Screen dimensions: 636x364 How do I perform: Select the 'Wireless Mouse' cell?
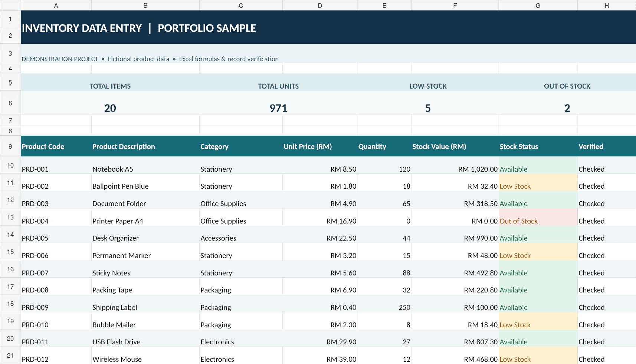pos(145,355)
